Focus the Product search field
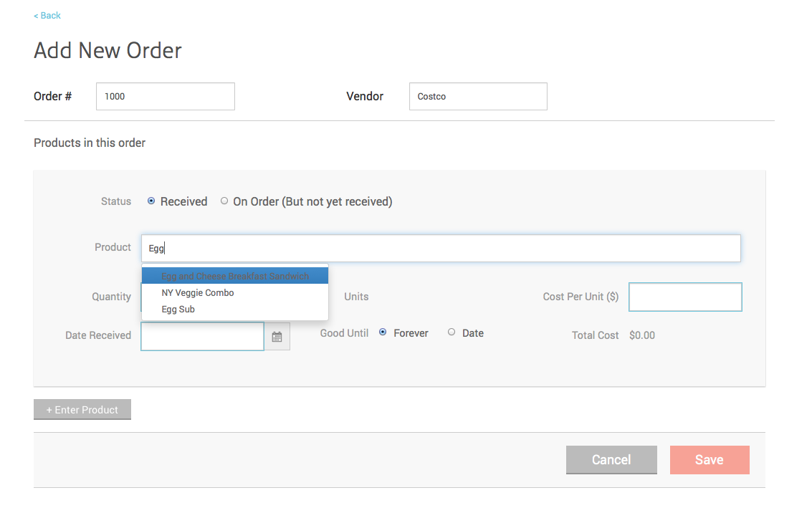 [441, 248]
